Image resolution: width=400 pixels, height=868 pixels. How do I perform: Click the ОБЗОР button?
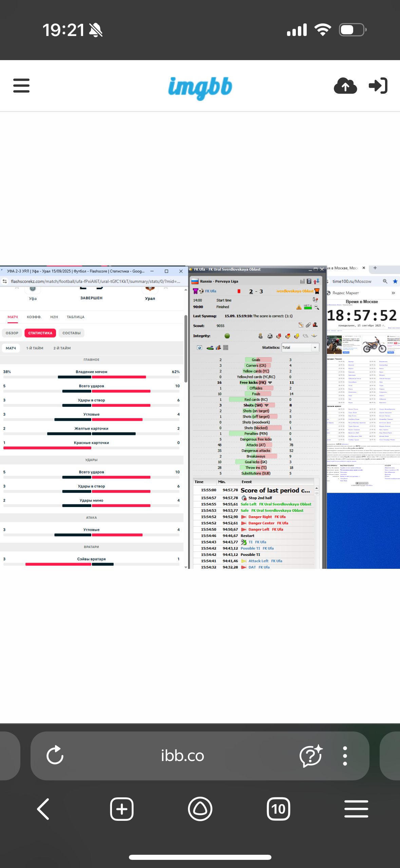(x=12, y=333)
